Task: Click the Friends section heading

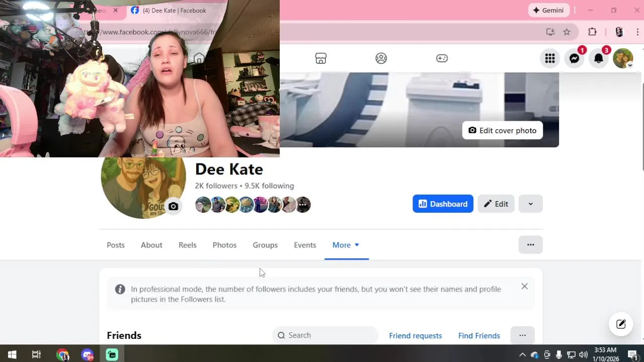Action: click(124, 335)
